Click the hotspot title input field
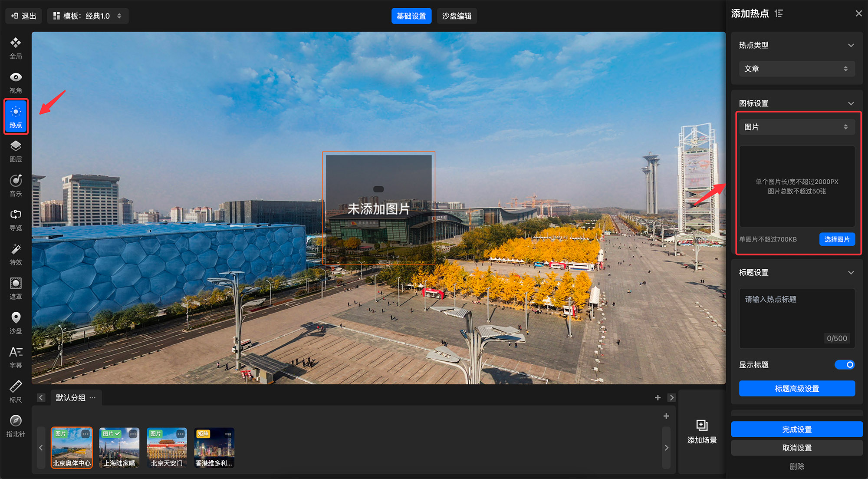Viewport: 868px width, 479px height. click(x=796, y=317)
